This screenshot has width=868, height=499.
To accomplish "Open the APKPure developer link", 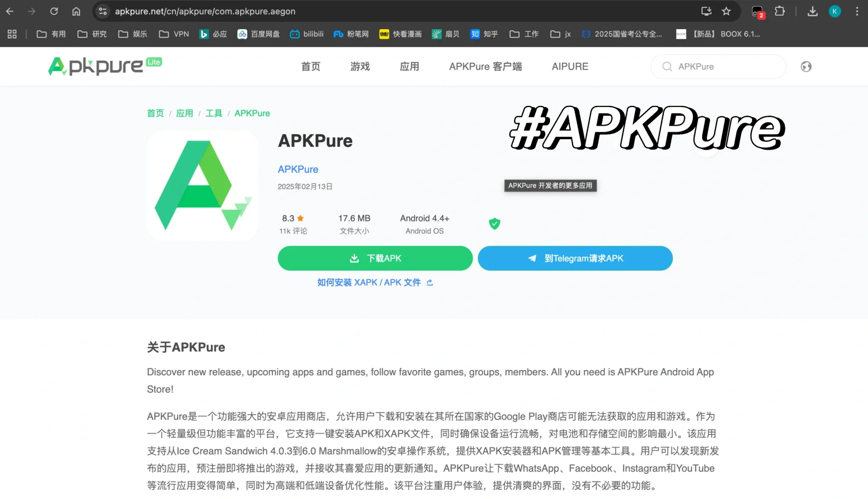I will point(298,169).
